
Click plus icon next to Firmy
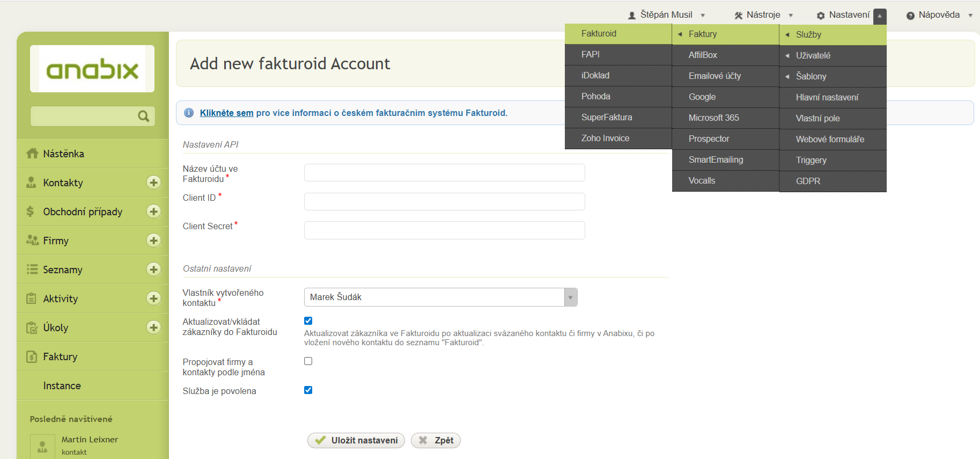pos(153,241)
